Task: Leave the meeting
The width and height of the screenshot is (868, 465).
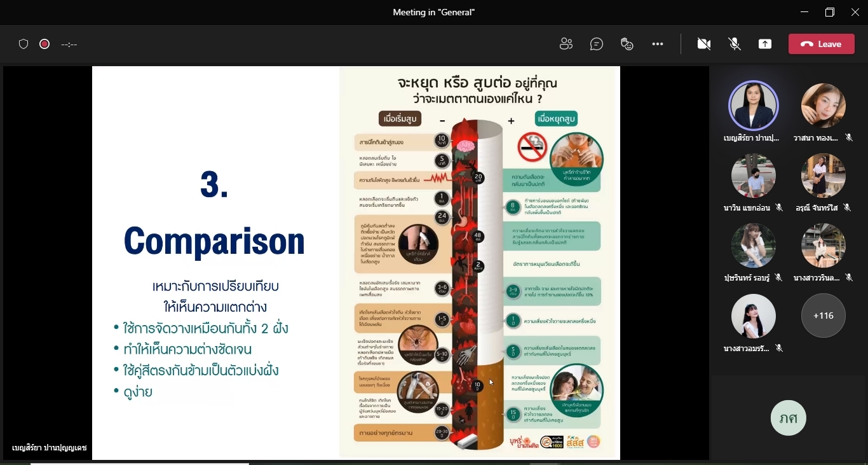Action: click(x=822, y=44)
